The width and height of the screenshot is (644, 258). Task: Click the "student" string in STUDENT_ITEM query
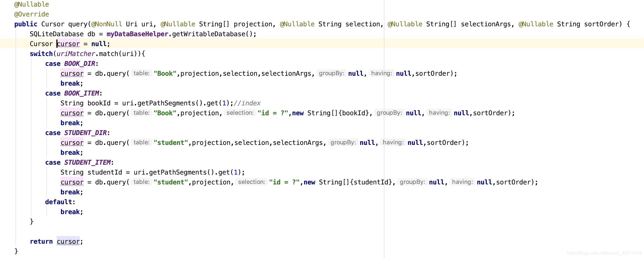(x=171, y=182)
